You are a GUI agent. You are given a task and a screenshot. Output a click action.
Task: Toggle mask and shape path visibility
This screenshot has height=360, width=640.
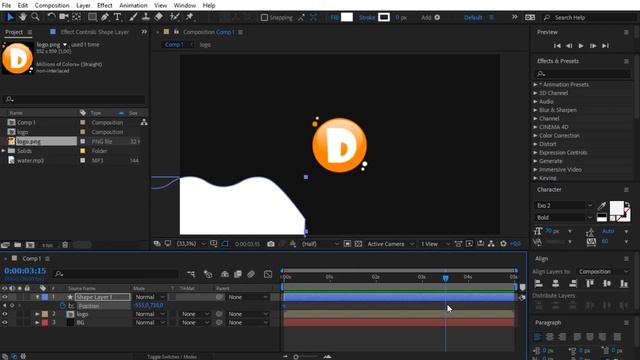click(x=225, y=244)
